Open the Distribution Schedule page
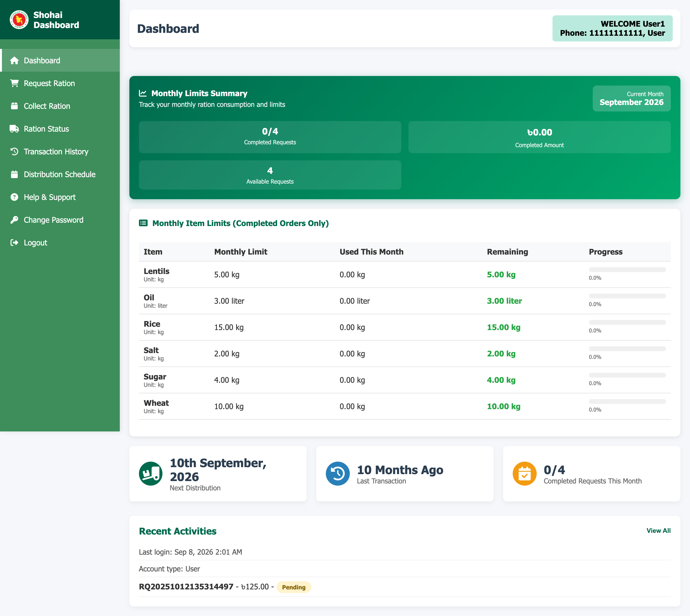This screenshot has height=616, width=690. (x=60, y=174)
